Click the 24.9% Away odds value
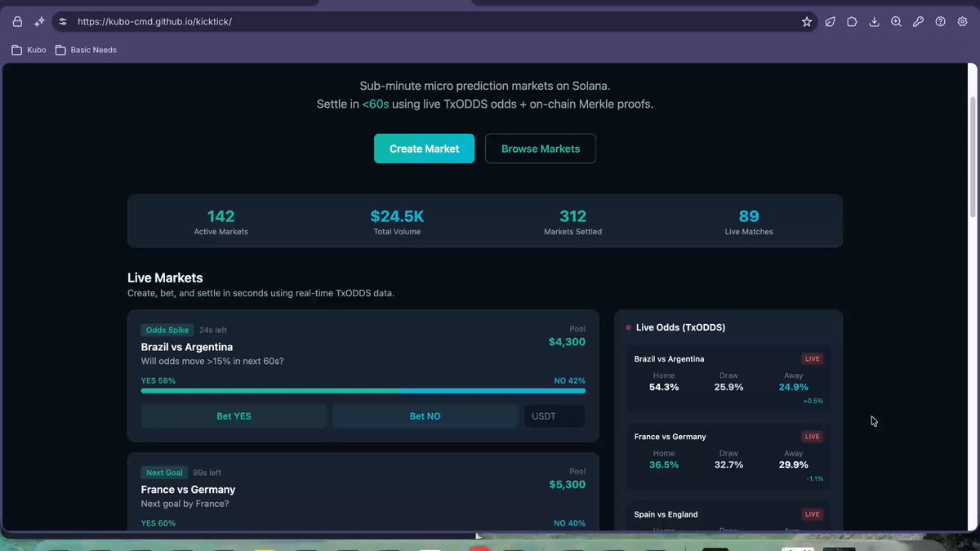The height and width of the screenshot is (551, 980). (x=794, y=387)
